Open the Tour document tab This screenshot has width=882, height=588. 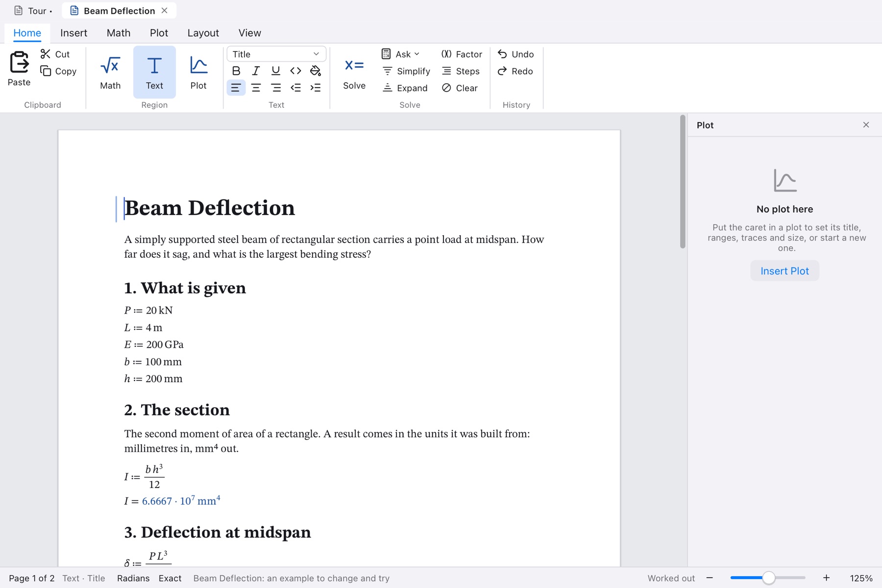33,11
